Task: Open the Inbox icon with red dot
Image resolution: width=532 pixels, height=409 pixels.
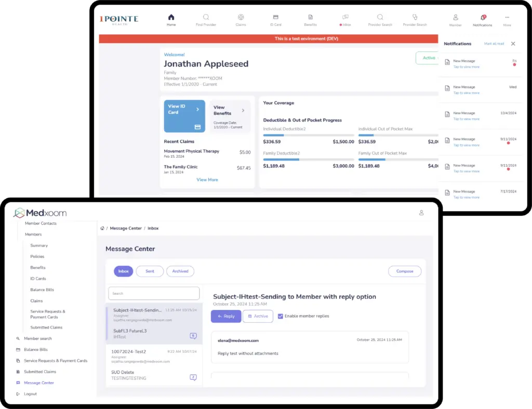Action: click(x=345, y=17)
